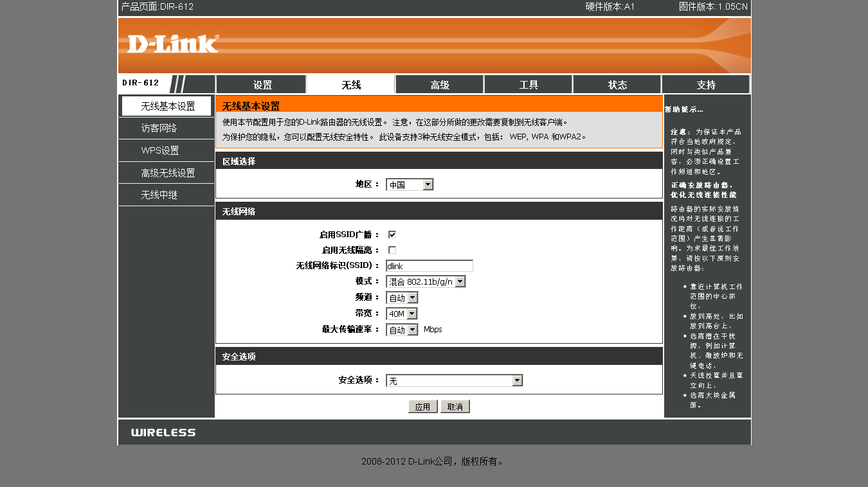
Task: Open the 模式 dropdown showing 802.11b/g/n
Action: click(426, 281)
